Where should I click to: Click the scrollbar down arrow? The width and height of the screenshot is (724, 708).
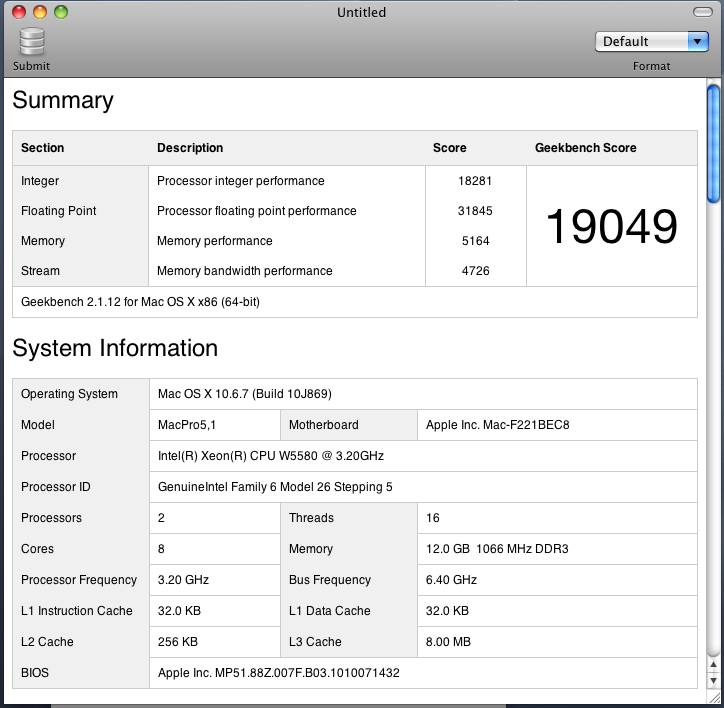(x=713, y=681)
